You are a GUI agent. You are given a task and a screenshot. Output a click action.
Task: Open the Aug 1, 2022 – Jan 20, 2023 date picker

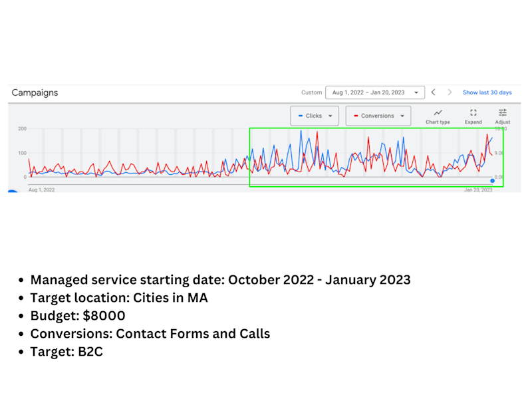[x=375, y=92]
